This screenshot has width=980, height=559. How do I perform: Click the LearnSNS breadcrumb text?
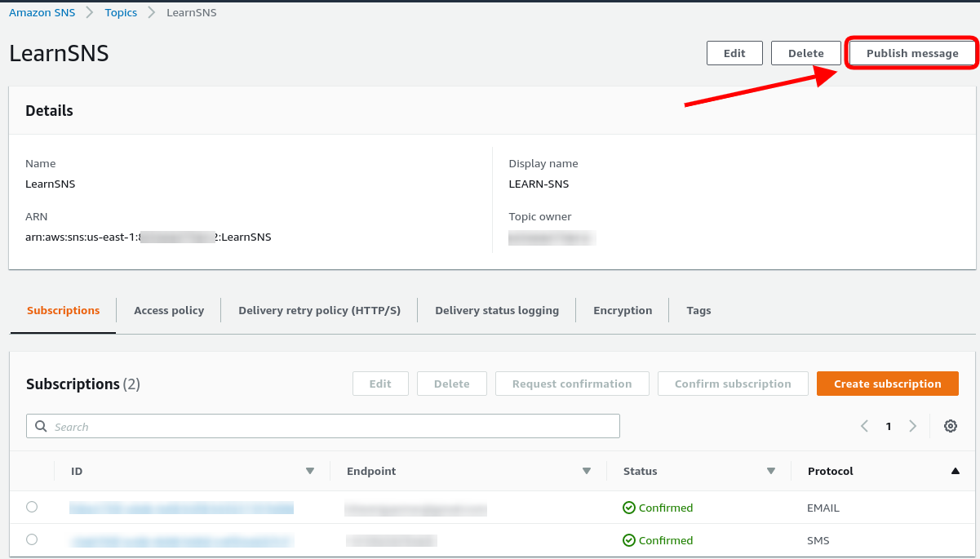(x=192, y=12)
